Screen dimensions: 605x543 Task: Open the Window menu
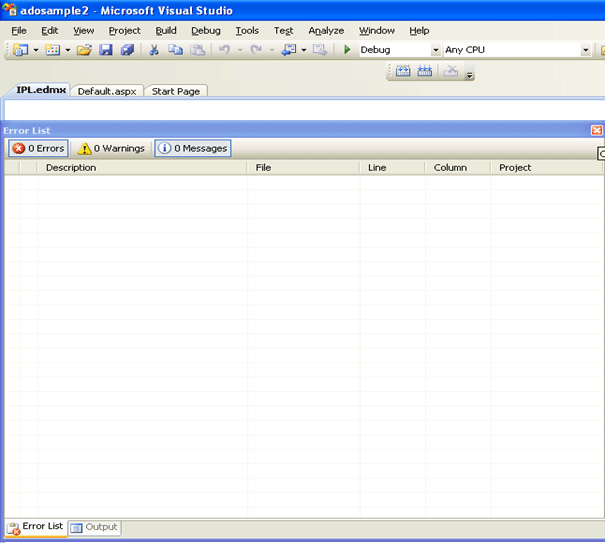click(x=377, y=30)
